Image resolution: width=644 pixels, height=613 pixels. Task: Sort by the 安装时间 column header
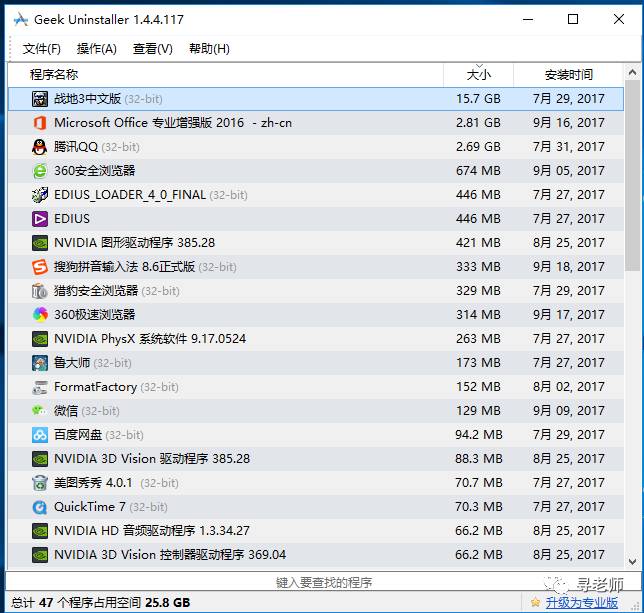coord(569,75)
